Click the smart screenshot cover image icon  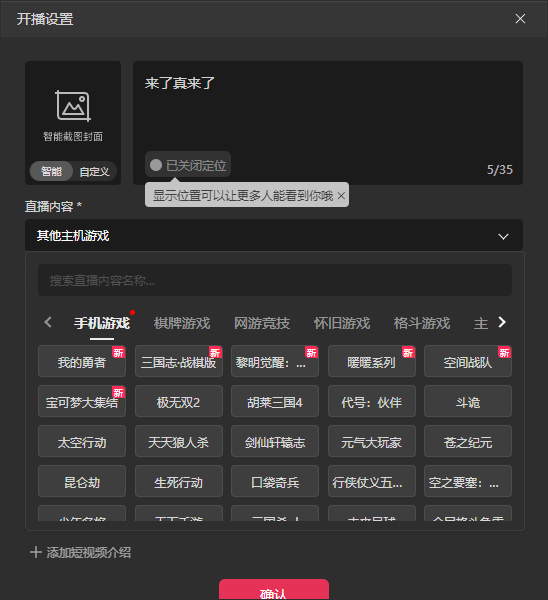click(x=73, y=106)
